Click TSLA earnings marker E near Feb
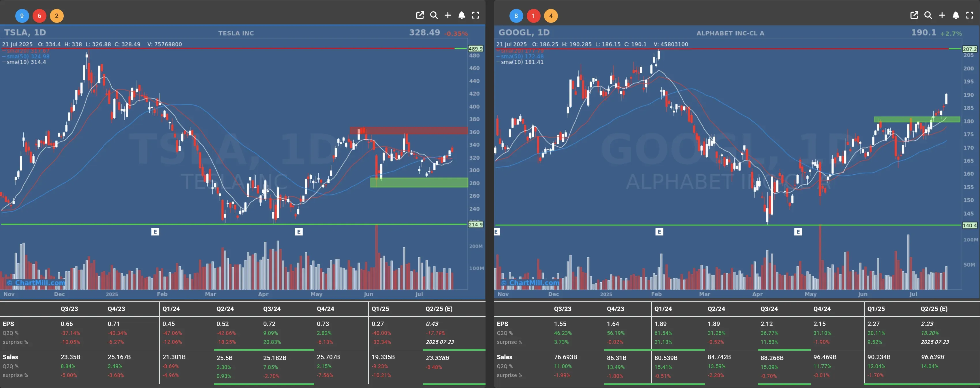This screenshot has width=980, height=388. (155, 232)
